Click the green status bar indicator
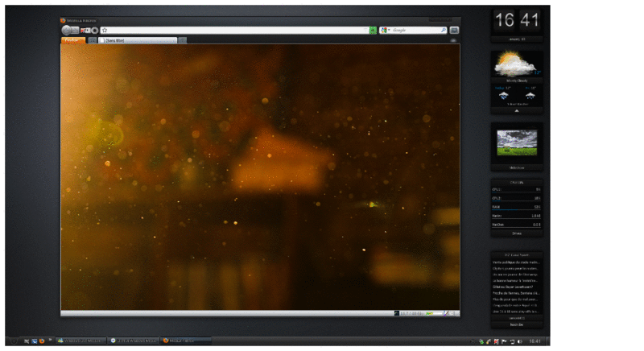644x351 pixels. (x=430, y=314)
